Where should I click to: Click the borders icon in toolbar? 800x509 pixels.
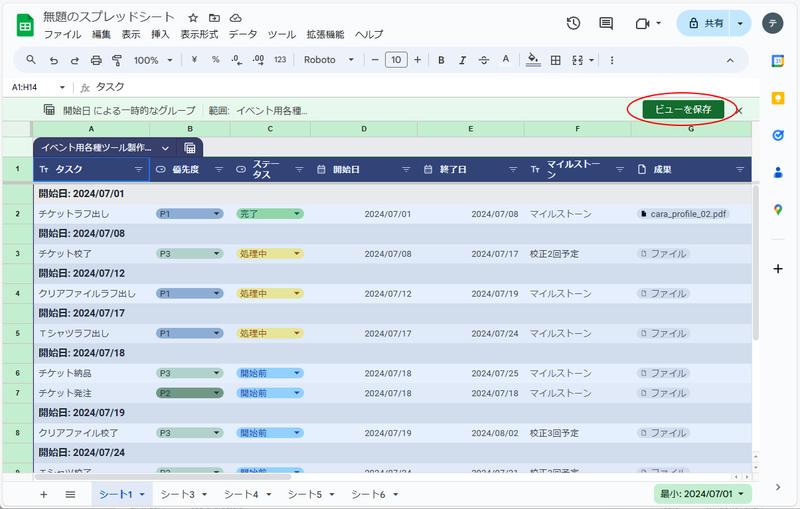(556, 60)
